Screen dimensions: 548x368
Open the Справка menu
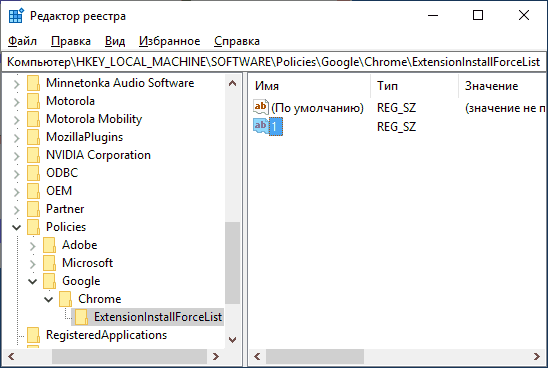click(x=237, y=41)
